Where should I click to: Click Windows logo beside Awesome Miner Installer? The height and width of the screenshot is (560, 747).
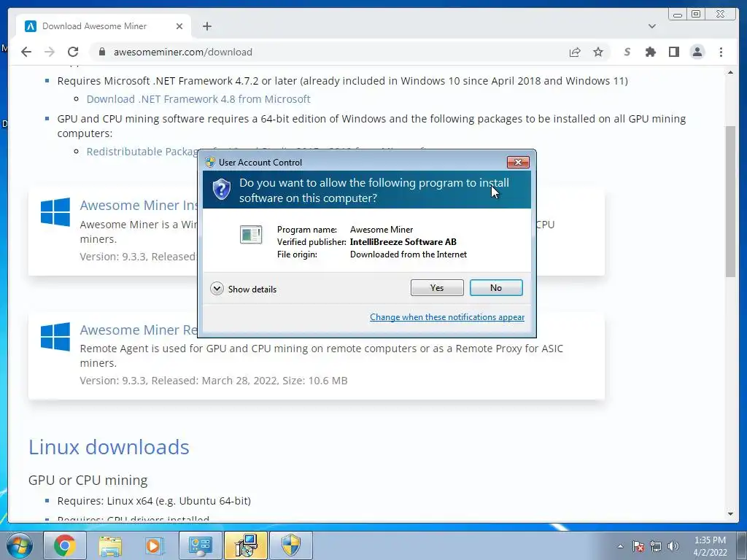(55, 211)
